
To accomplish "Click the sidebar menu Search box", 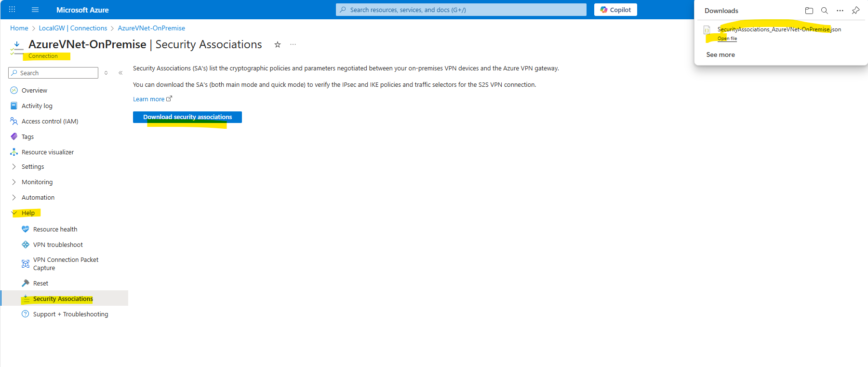I will [x=53, y=73].
